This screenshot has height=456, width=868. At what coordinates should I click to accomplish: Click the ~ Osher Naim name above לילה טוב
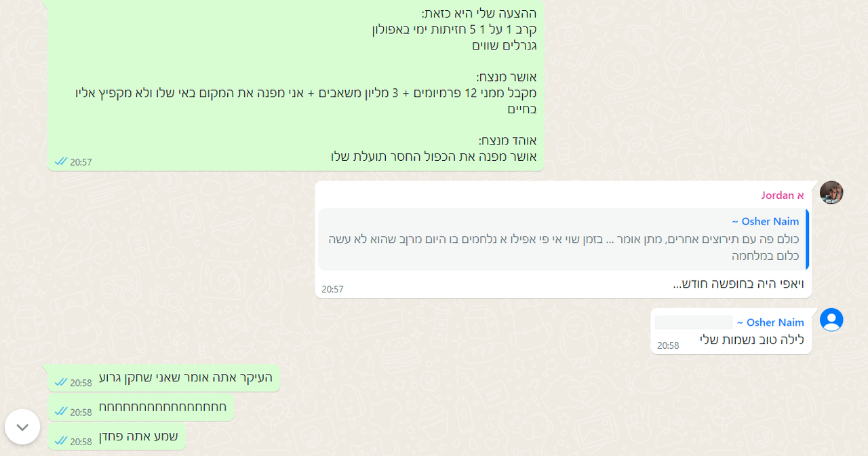pyautogui.click(x=770, y=322)
